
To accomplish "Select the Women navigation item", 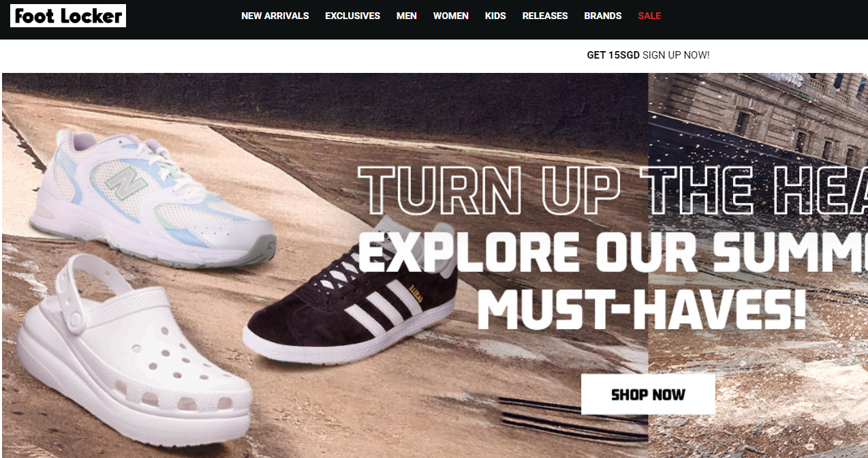I will [451, 16].
